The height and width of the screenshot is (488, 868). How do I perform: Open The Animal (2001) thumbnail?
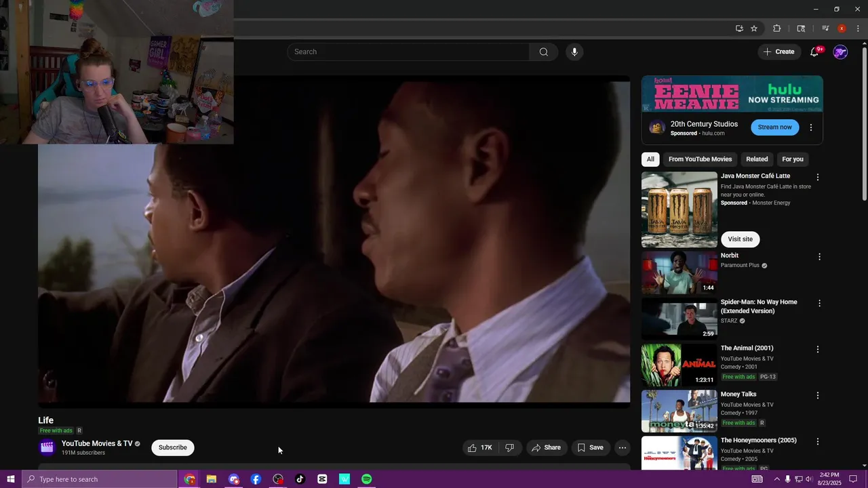point(679,365)
